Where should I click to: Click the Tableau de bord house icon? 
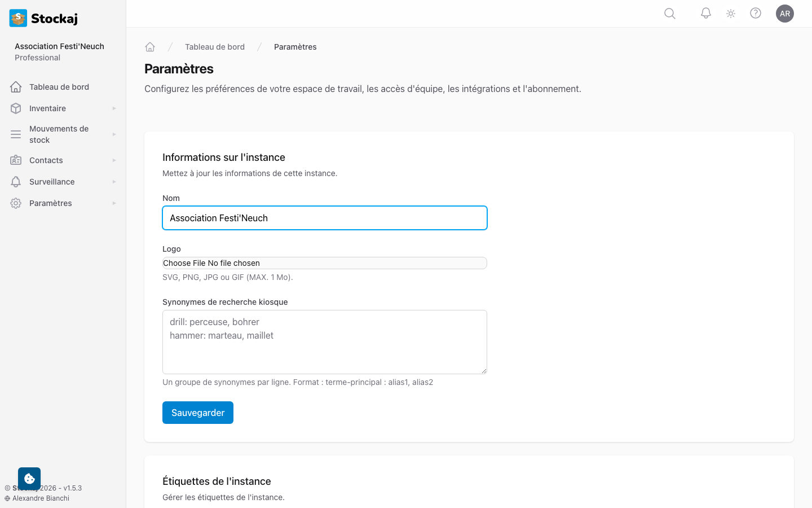(x=16, y=87)
